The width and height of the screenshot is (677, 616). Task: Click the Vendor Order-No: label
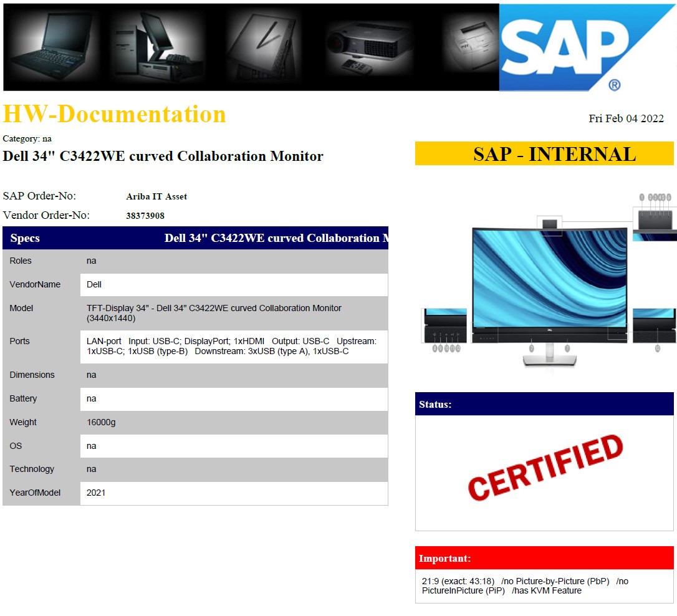(46, 215)
